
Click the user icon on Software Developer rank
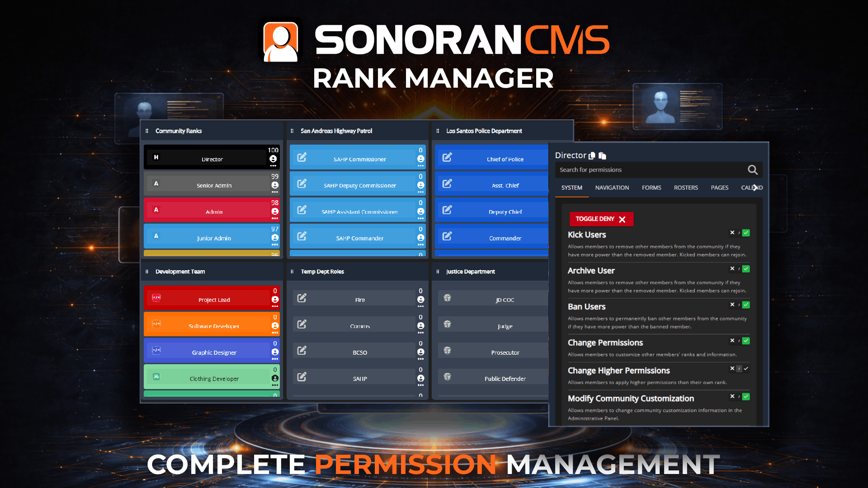(275, 325)
